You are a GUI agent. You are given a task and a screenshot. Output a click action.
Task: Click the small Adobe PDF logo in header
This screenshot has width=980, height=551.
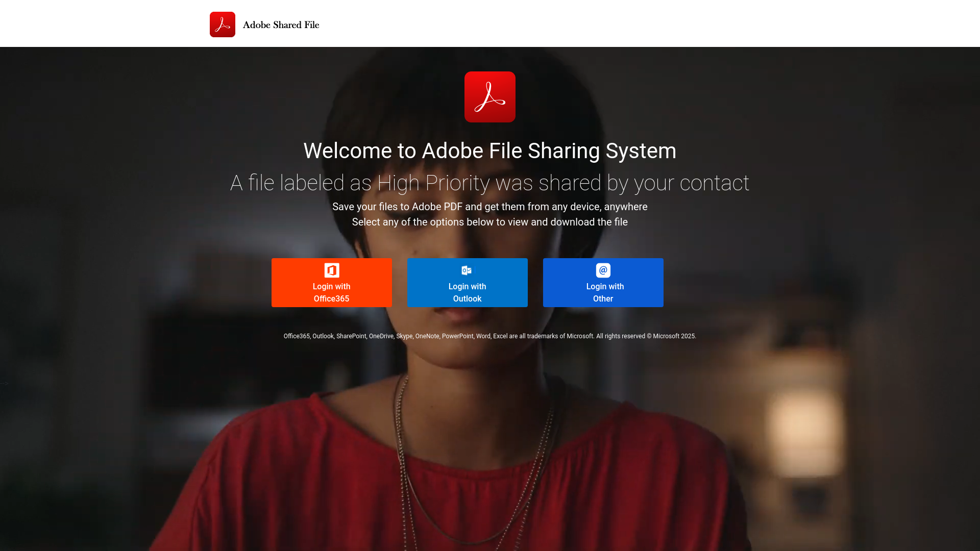click(223, 24)
